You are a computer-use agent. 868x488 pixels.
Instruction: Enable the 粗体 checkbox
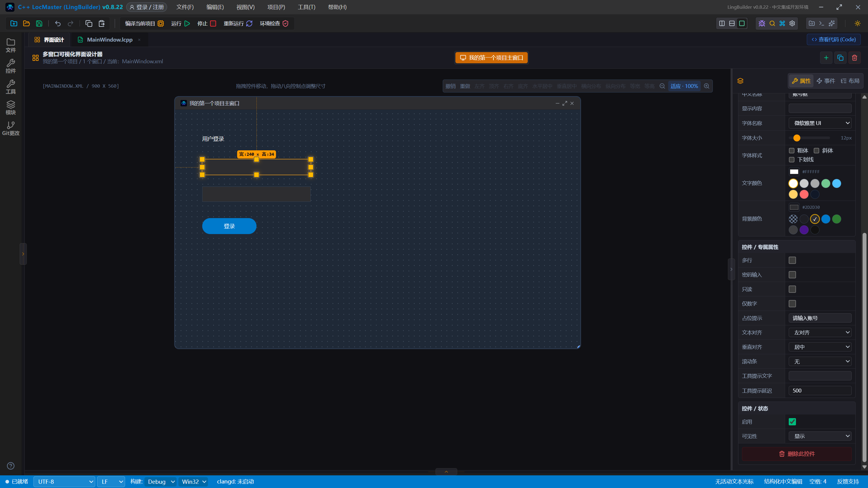tap(792, 151)
